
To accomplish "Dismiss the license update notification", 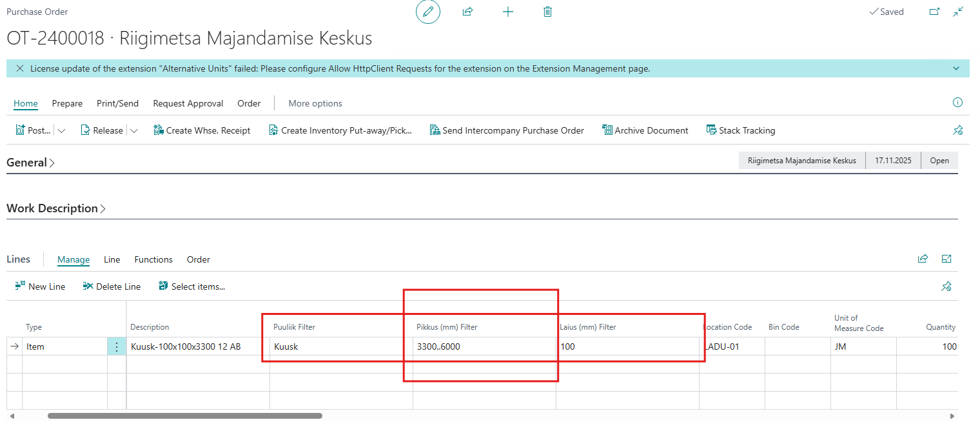I will (x=20, y=68).
